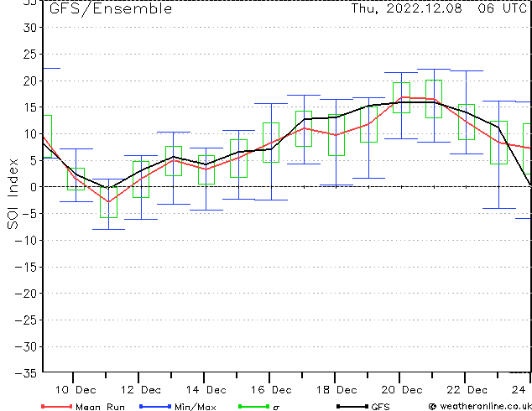Click the y-axis value 25

click(30, 55)
